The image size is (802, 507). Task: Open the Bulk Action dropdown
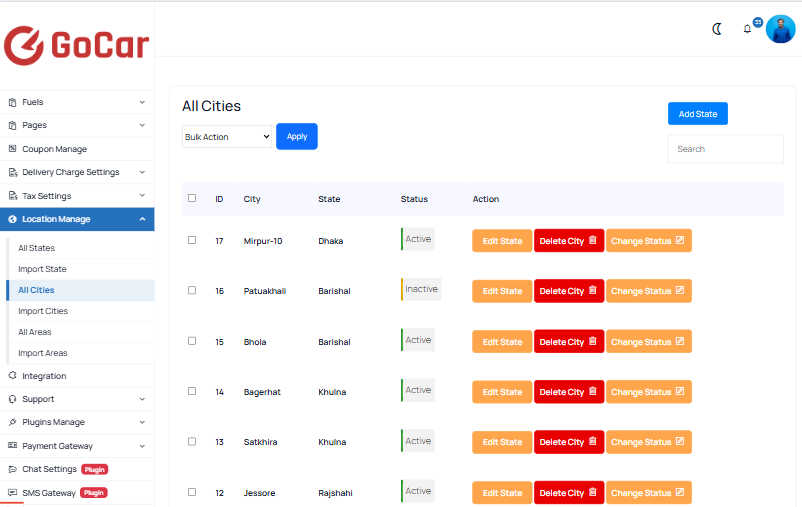(227, 137)
